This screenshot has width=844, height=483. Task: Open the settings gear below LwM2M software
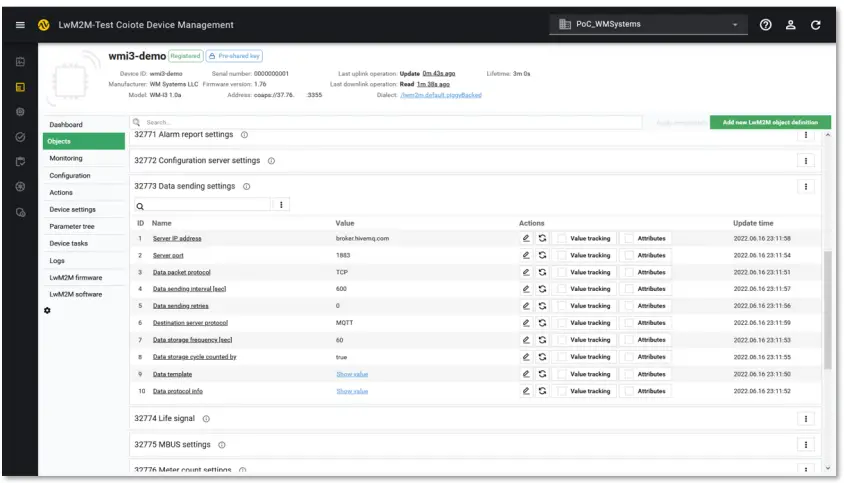pyautogui.click(x=48, y=310)
